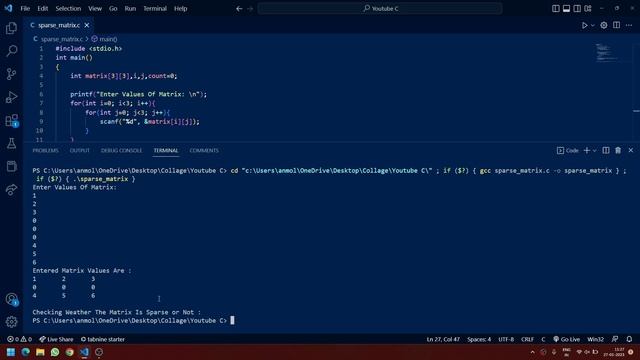Screen dimensions: 640x360
Task: Open the editor More Actions menu
Action: (629, 25)
